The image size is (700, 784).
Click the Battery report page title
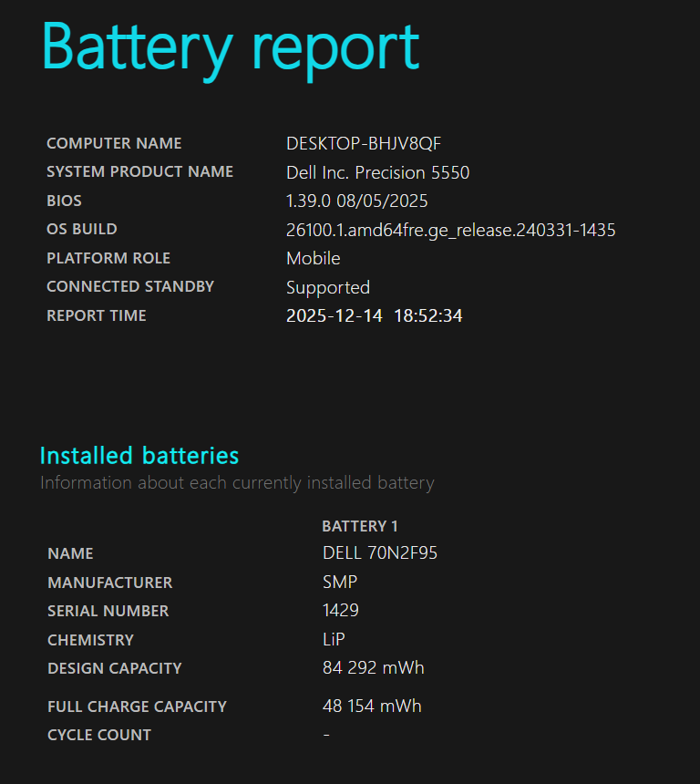click(x=231, y=47)
